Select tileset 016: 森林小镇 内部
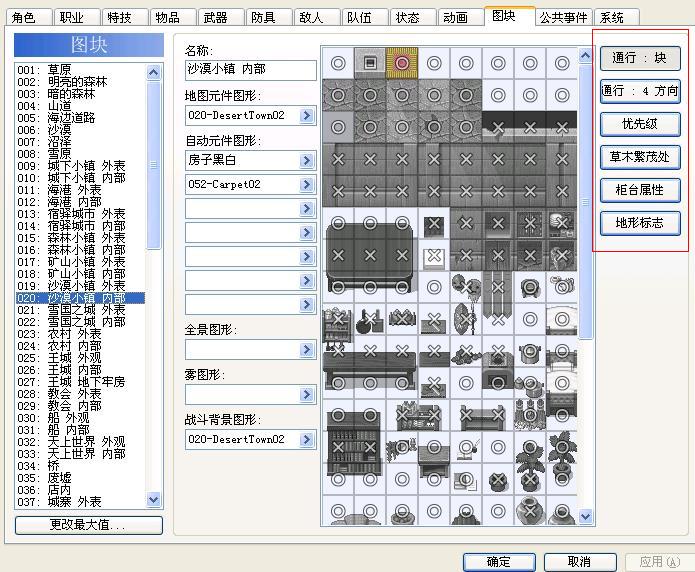The height and width of the screenshot is (572, 695). (81, 250)
